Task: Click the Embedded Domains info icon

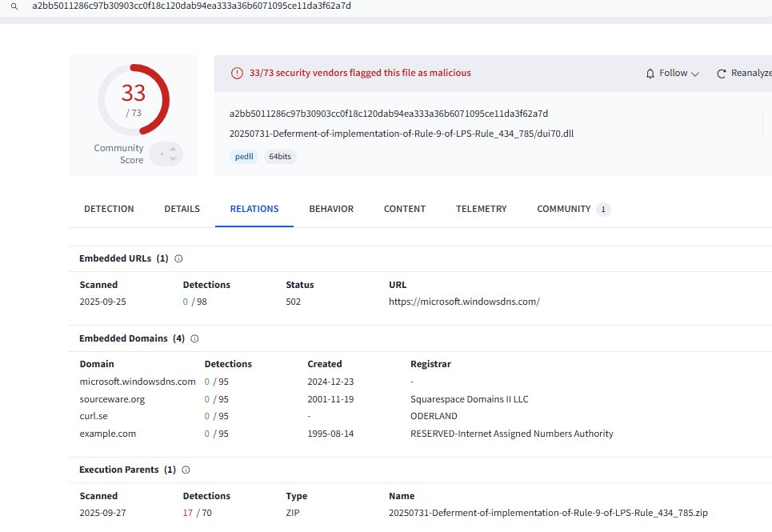Action: click(194, 338)
